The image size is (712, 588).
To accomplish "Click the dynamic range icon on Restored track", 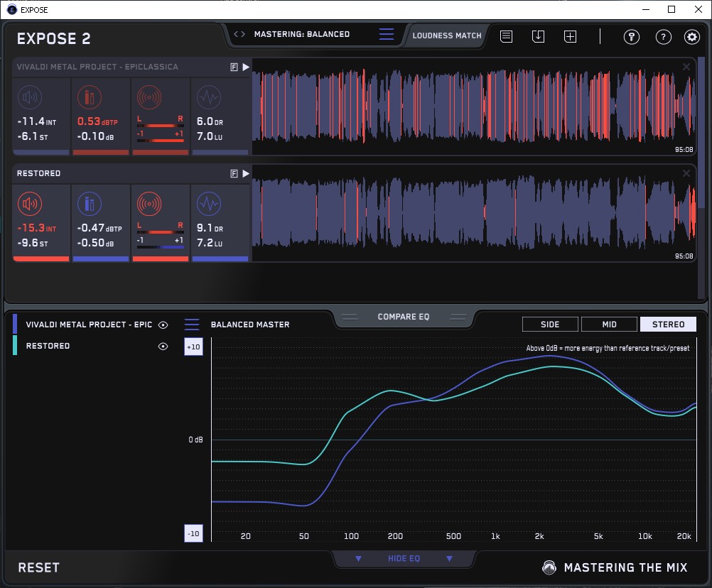I will (x=209, y=204).
